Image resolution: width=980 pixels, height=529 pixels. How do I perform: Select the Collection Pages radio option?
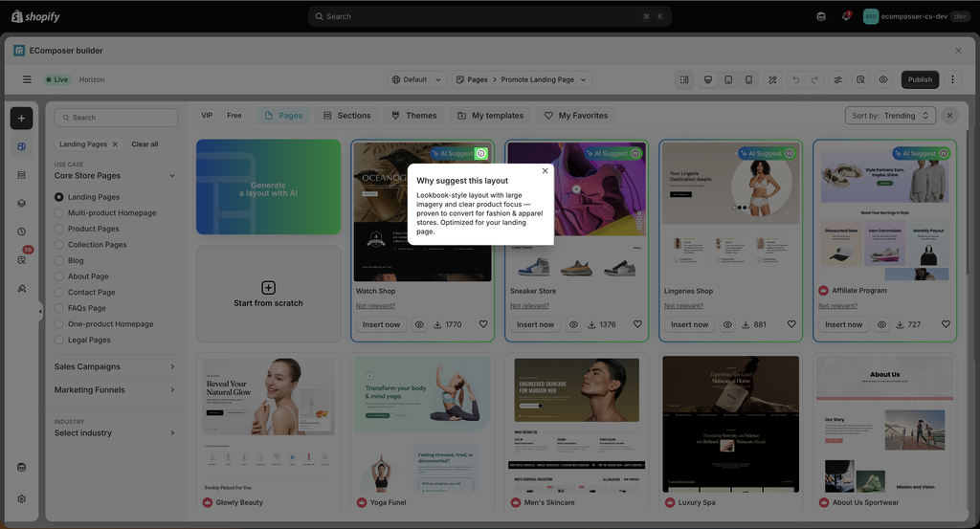pos(58,245)
